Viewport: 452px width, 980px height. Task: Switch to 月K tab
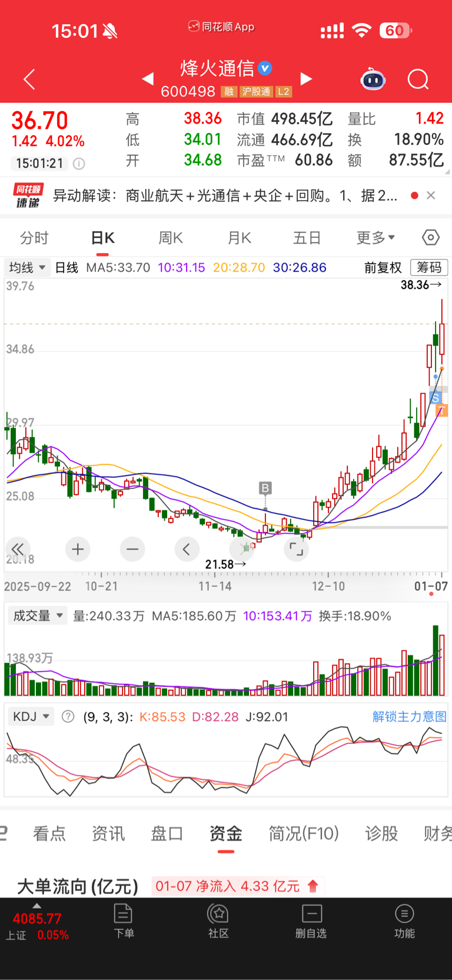(239, 238)
